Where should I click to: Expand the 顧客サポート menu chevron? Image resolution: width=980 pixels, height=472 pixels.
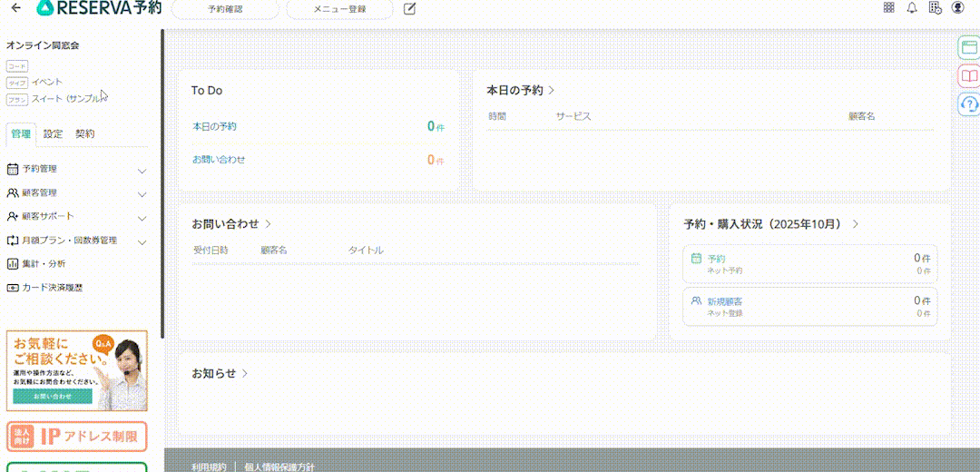[142, 218]
